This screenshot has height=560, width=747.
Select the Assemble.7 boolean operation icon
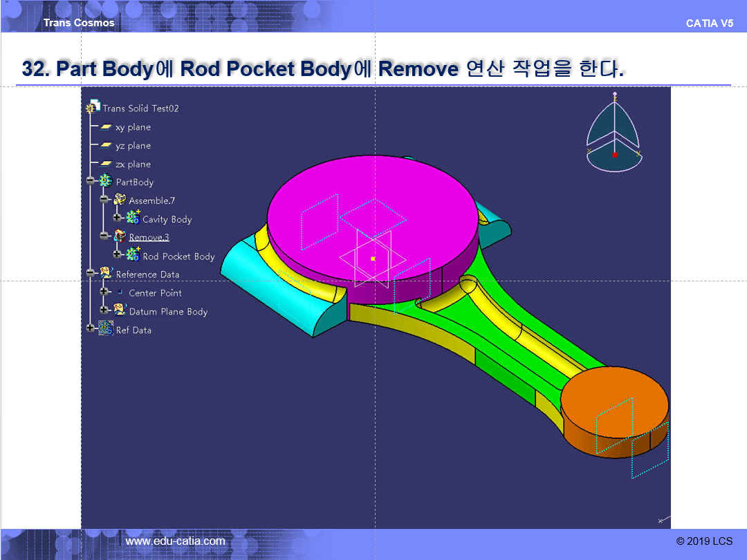click(120, 200)
